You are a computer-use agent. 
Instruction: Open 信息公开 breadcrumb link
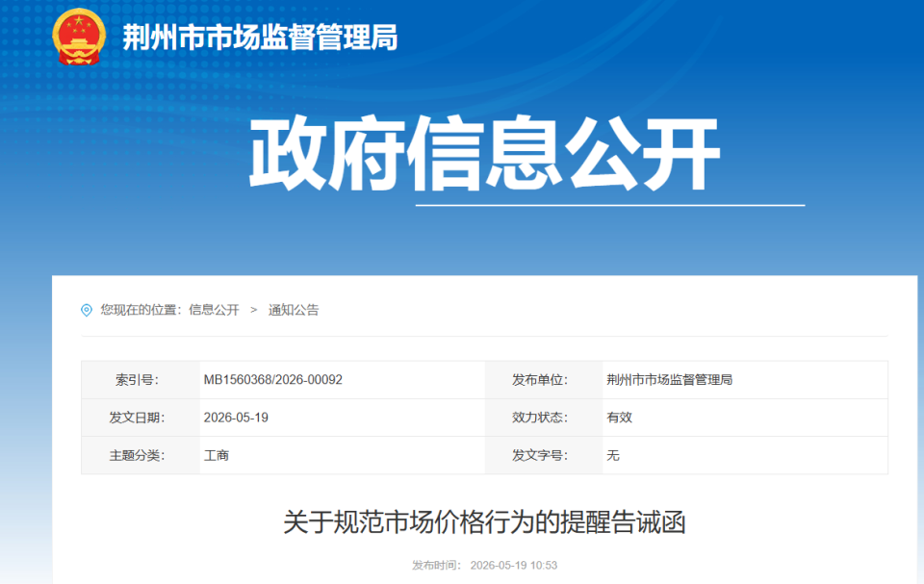[x=214, y=310]
